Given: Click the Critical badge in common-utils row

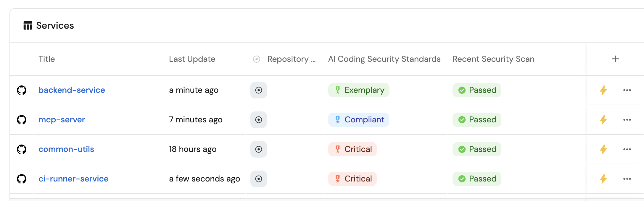Looking at the screenshot, I should pyautogui.click(x=352, y=149).
